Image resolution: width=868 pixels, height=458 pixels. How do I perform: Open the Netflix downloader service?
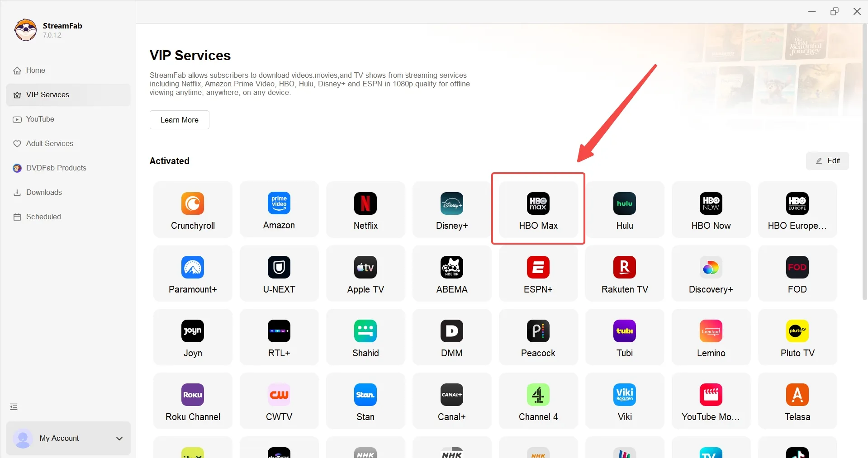point(365,209)
